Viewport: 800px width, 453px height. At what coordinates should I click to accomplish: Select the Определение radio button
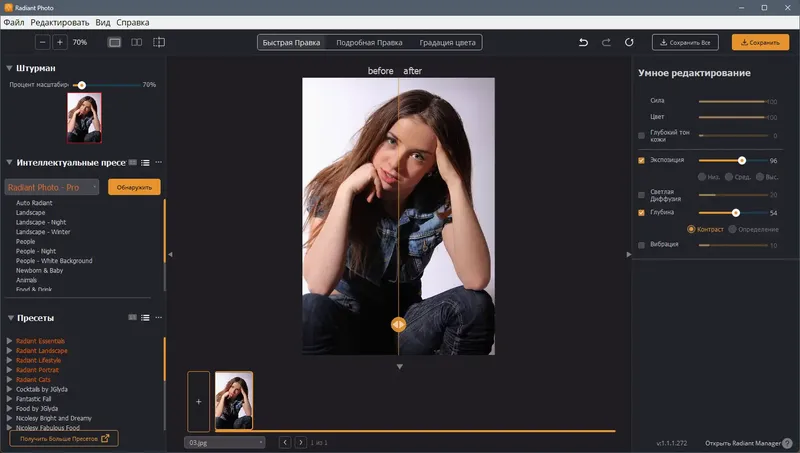click(x=732, y=229)
